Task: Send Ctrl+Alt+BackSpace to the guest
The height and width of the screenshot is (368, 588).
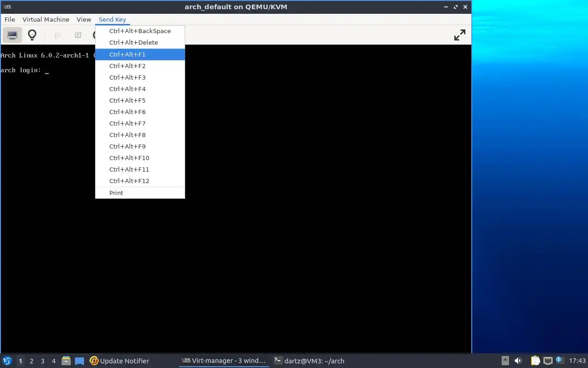Action: (x=140, y=31)
